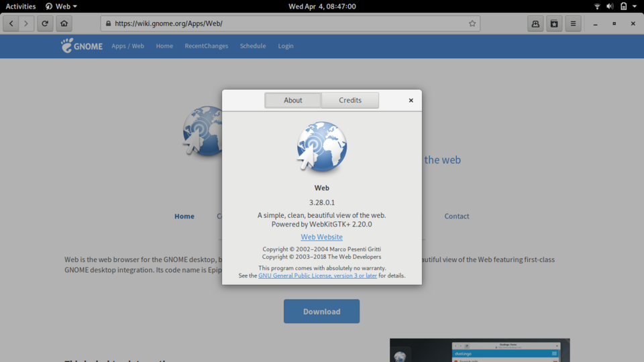Minimize the browser window
Viewport: 644px width, 362px height.
595,24
